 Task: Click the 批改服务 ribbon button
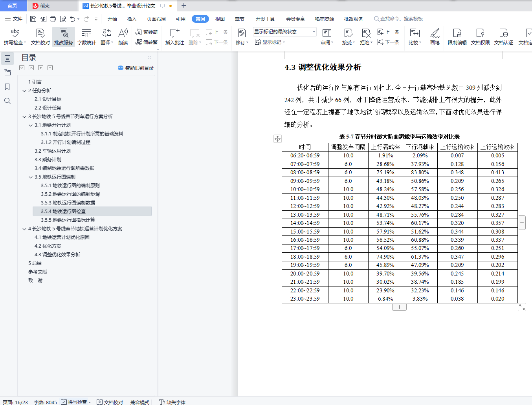tap(64, 37)
